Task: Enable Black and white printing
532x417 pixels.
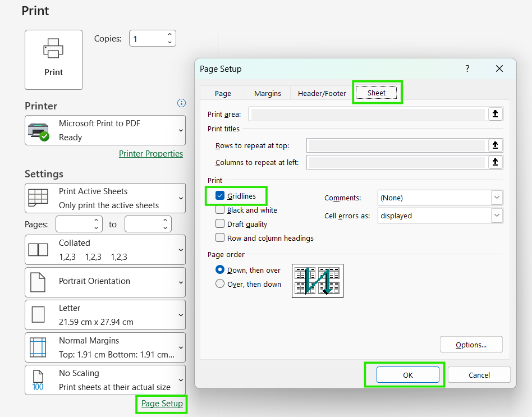Action: [x=220, y=209]
